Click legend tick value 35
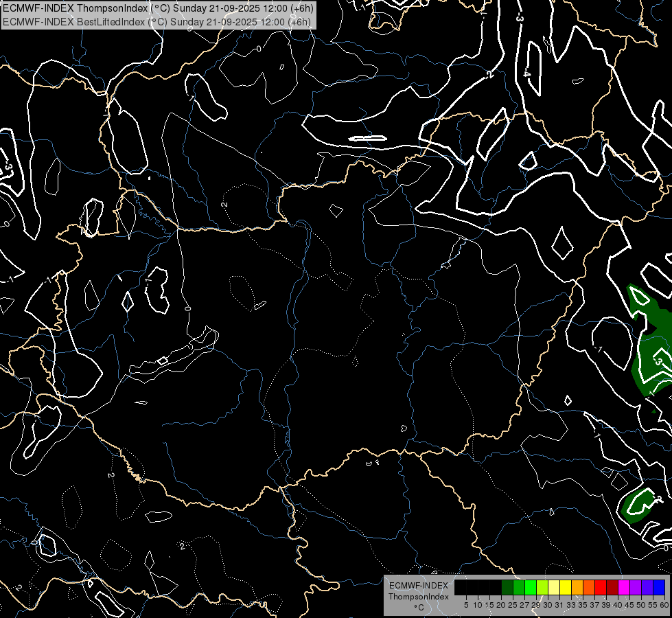672x618 pixels. tap(583, 605)
